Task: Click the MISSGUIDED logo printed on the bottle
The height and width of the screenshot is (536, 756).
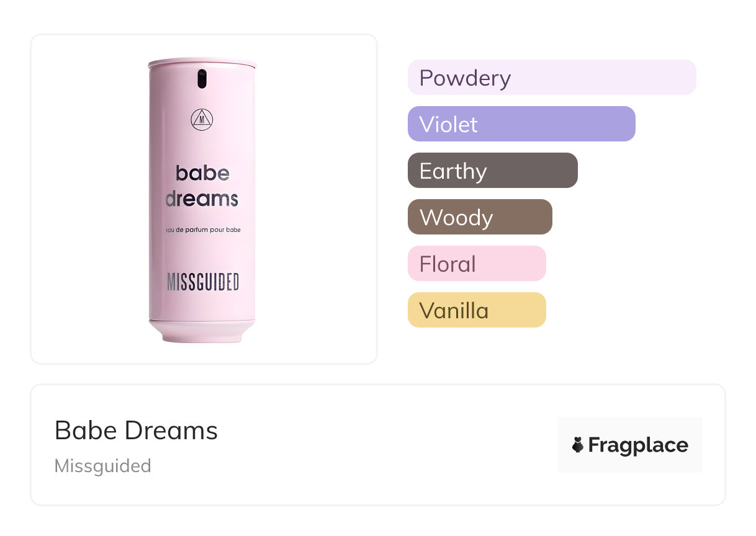Action: [x=202, y=282]
